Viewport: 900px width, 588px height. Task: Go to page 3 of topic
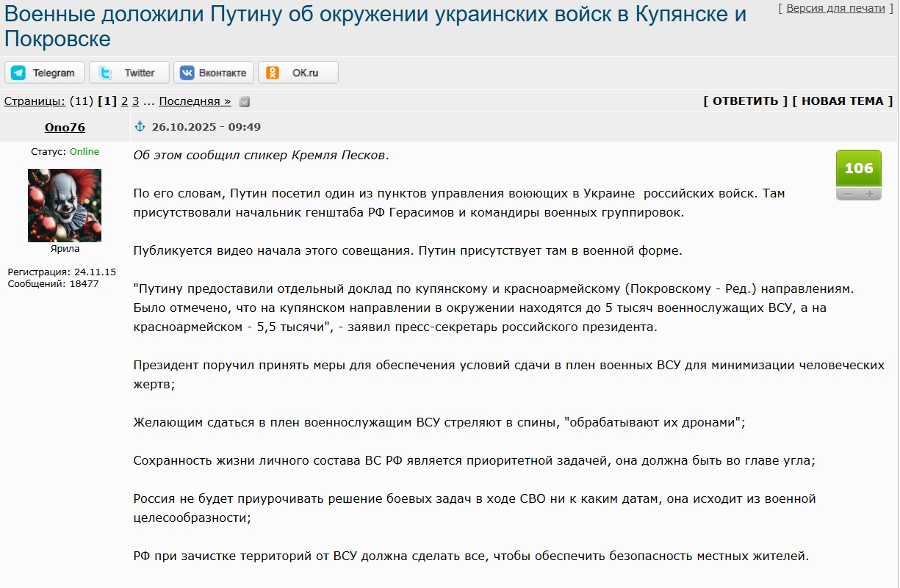[x=135, y=101]
